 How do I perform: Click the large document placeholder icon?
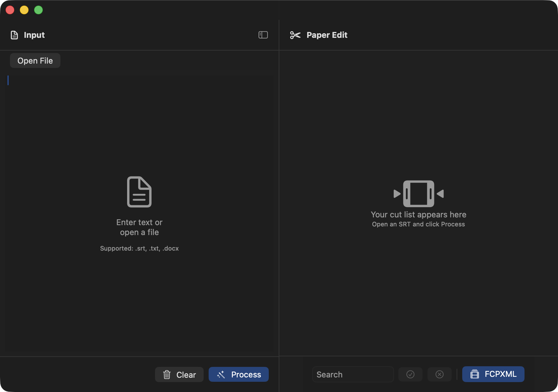tap(139, 192)
